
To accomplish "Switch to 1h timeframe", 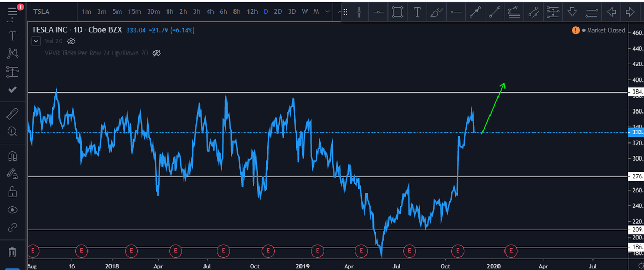I will pos(170,11).
